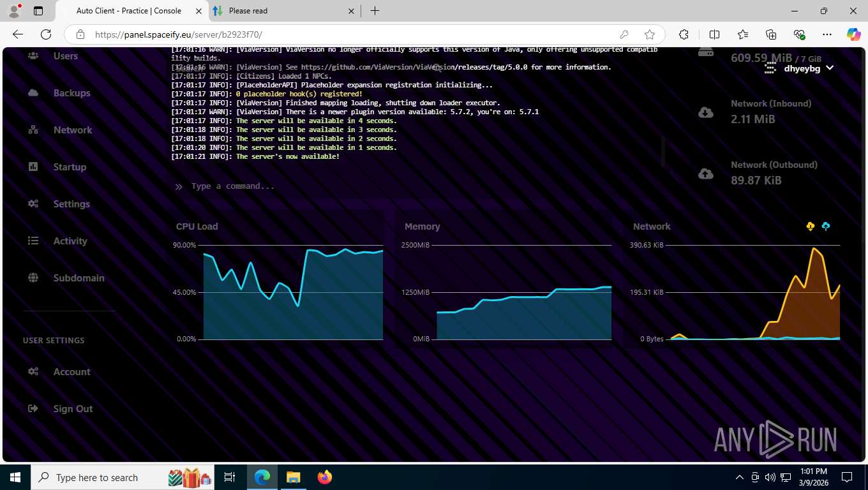Click the 609.59 MiB disk usage value
Viewport: 868px width, 490px height.
point(761,58)
